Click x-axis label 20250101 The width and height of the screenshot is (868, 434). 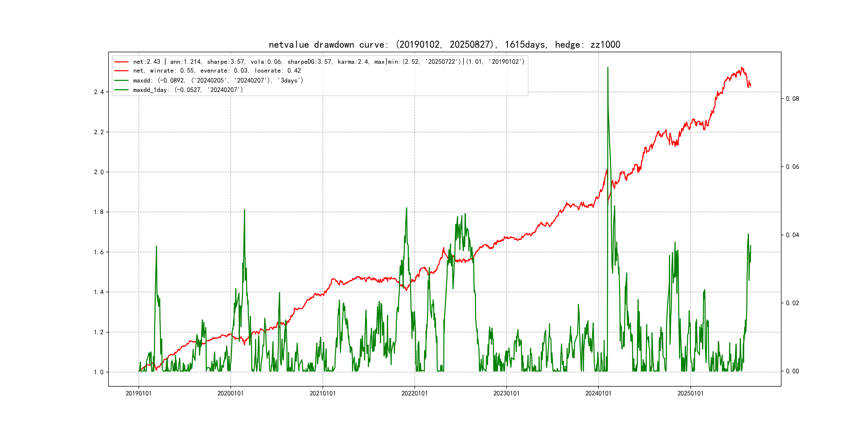(690, 394)
